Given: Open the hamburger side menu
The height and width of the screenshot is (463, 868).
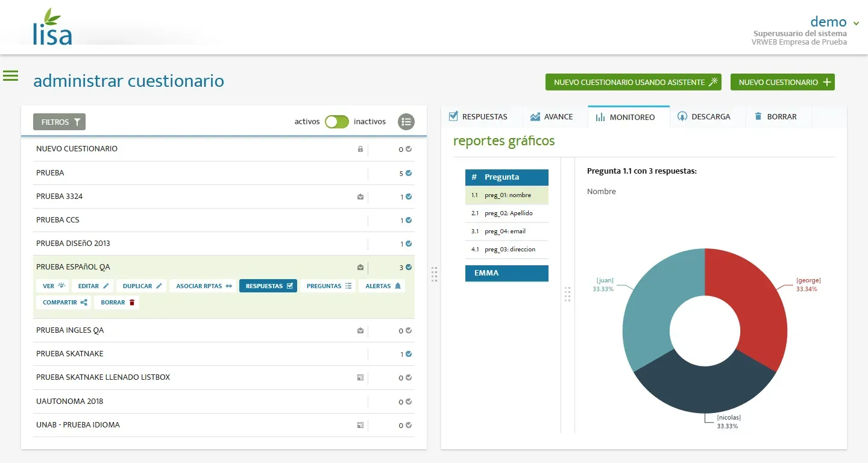Looking at the screenshot, I should (11, 76).
